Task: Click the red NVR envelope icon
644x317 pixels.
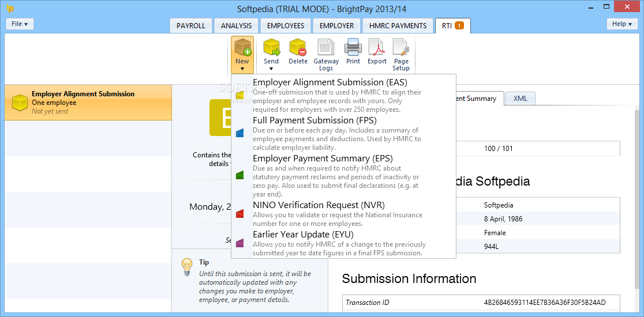Action: (x=240, y=214)
